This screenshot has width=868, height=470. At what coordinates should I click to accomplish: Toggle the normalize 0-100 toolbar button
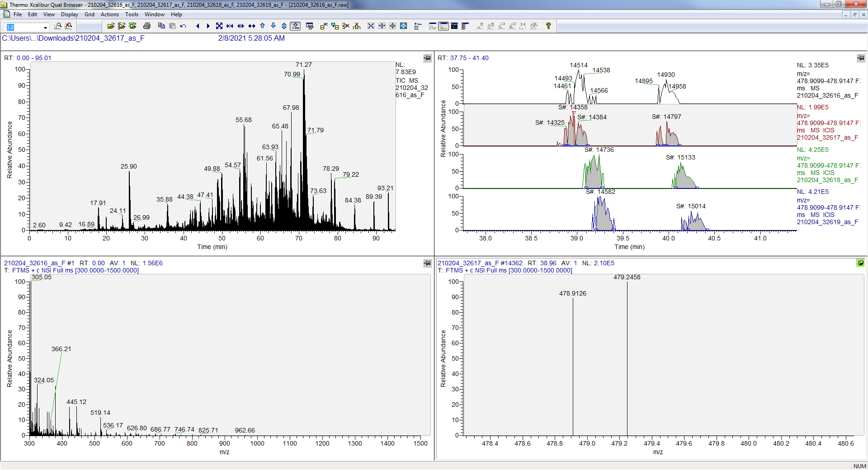(295, 26)
